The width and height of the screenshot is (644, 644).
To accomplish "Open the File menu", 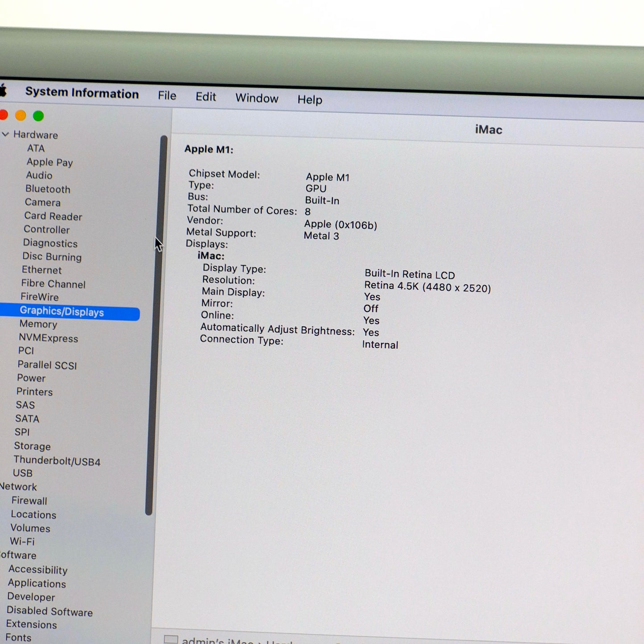I will click(x=166, y=96).
